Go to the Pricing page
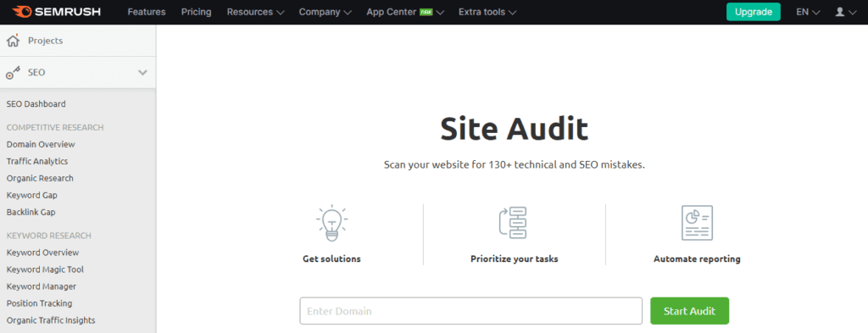Screen dimensions: 868x333 (x=197, y=12)
